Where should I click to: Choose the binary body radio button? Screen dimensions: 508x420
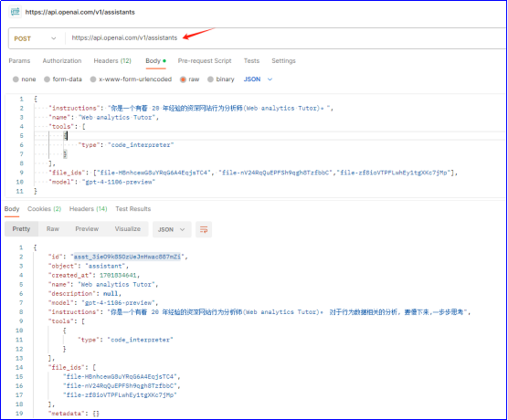pyautogui.click(x=210, y=79)
